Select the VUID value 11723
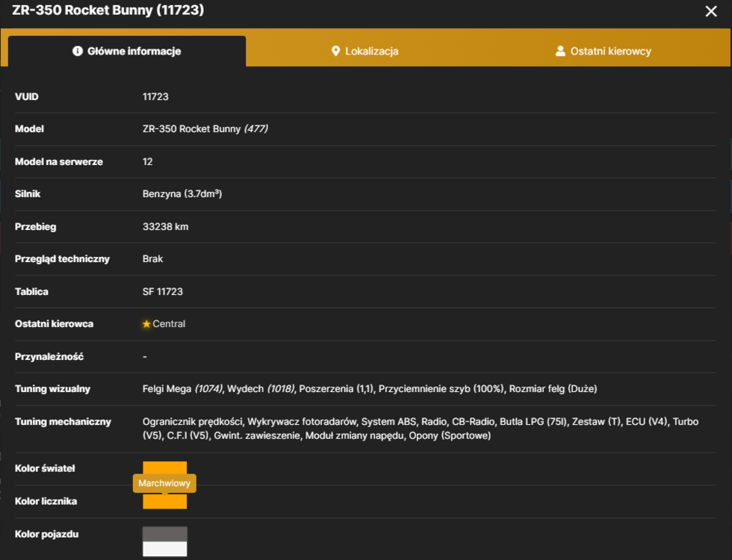The image size is (732, 560). (155, 96)
